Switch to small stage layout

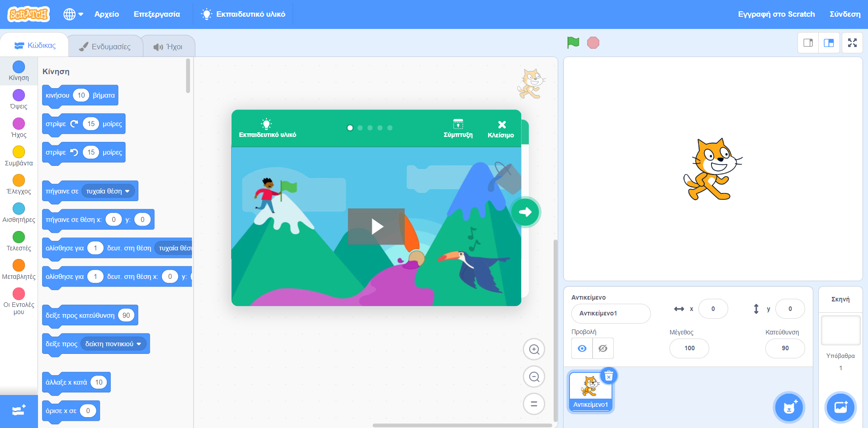[808, 42]
